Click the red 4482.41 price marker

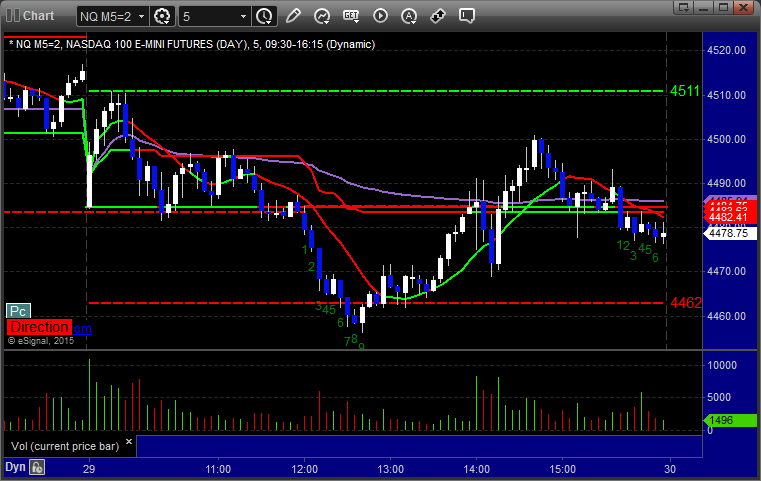point(728,217)
